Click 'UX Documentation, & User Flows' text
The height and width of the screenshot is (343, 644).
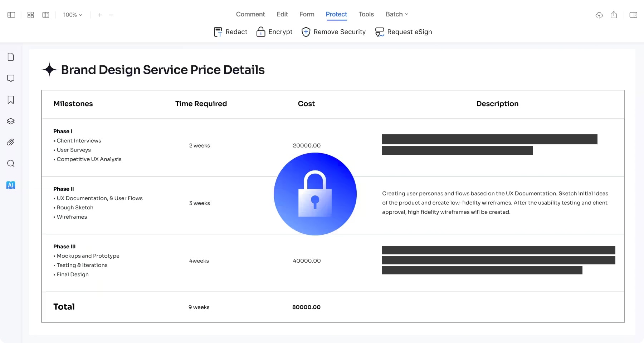tap(99, 198)
